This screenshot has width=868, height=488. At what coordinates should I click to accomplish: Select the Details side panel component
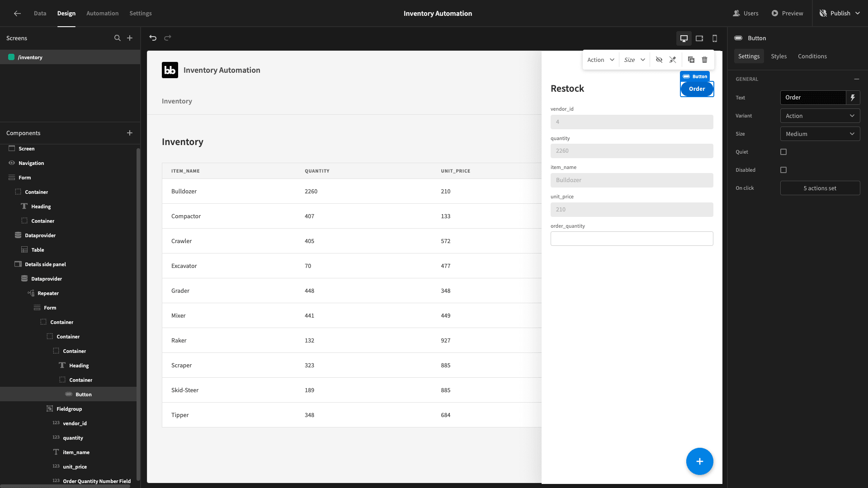point(68,264)
